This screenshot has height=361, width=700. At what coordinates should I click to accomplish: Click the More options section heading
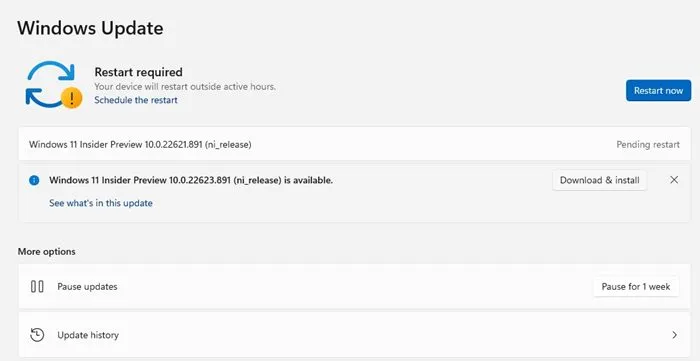(46, 252)
